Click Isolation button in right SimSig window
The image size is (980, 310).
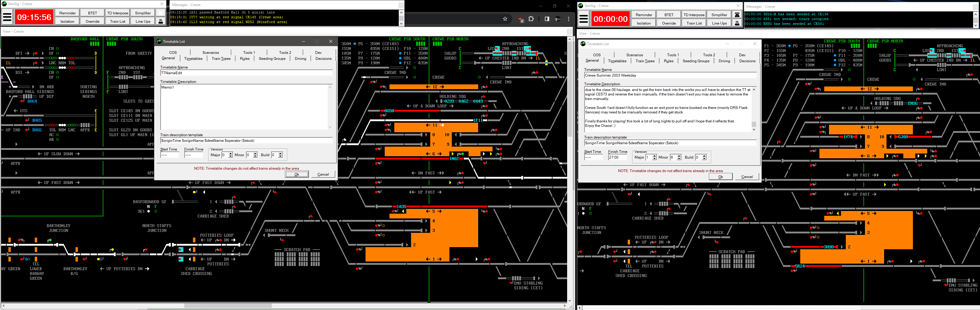644,23
